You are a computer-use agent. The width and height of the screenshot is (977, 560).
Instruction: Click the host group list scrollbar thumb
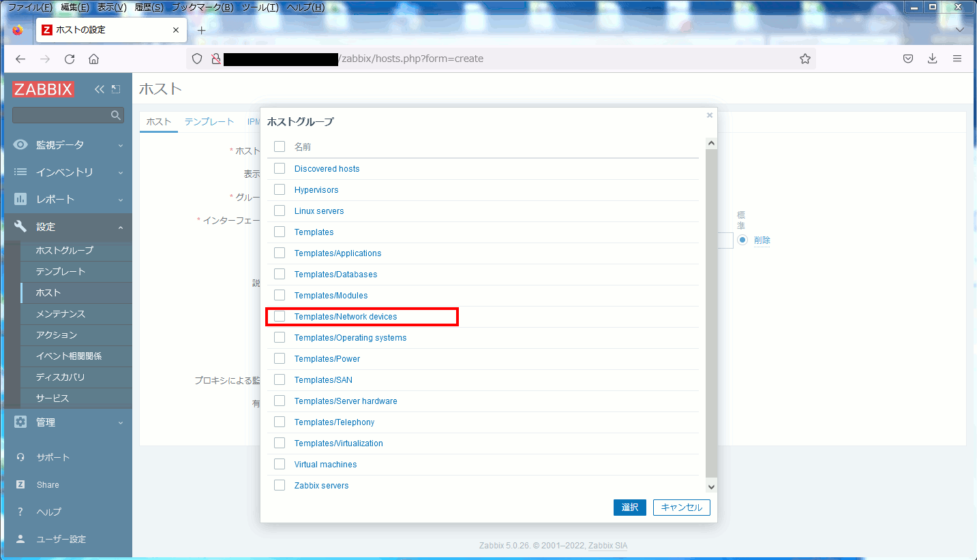(712, 313)
